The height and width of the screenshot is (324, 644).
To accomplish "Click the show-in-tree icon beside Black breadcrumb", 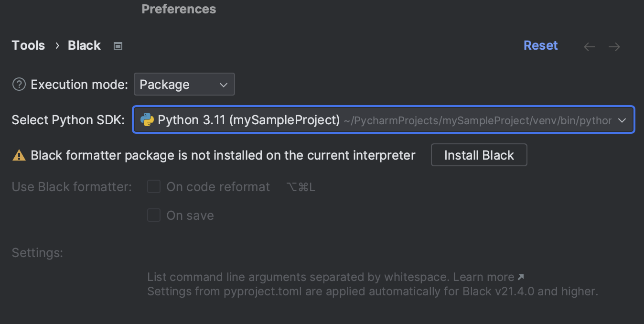I will 118,45.
